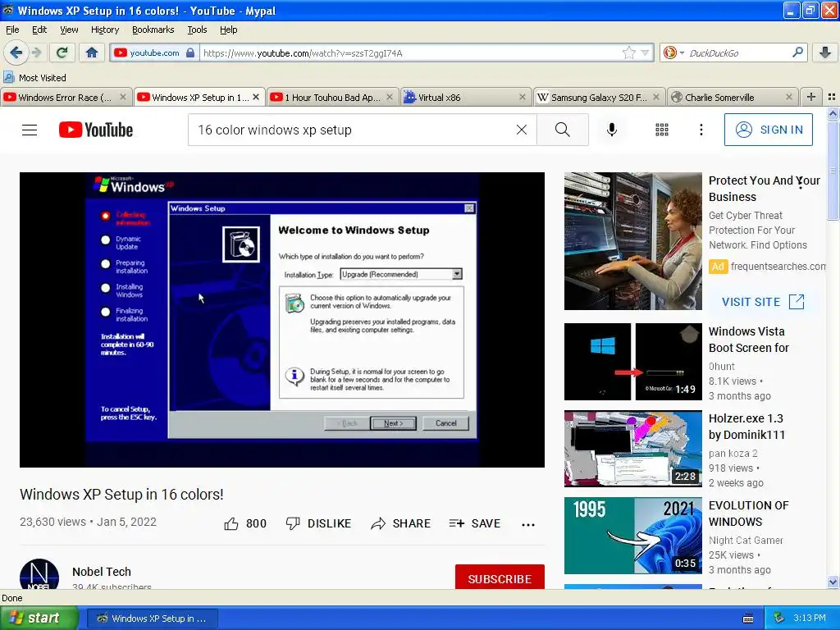
Task: Click the video player area
Action: point(282,319)
